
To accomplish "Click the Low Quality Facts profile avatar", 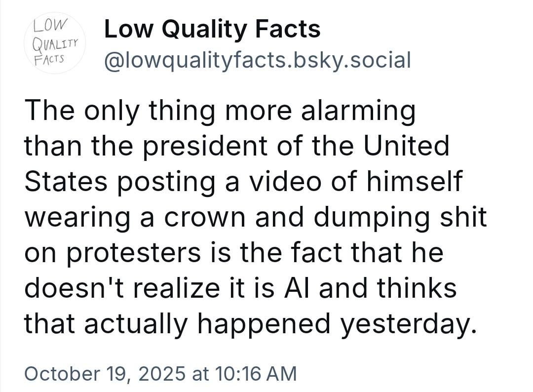I will 55,43.
